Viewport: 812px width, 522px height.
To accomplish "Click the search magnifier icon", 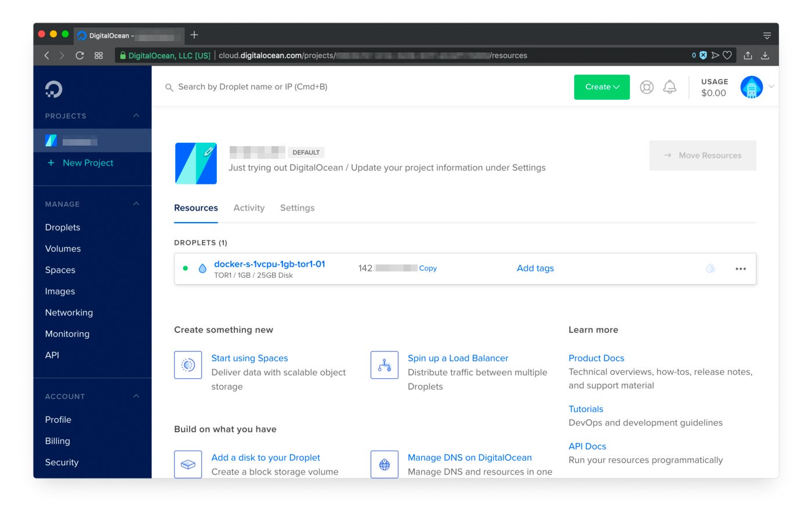I will coord(169,88).
